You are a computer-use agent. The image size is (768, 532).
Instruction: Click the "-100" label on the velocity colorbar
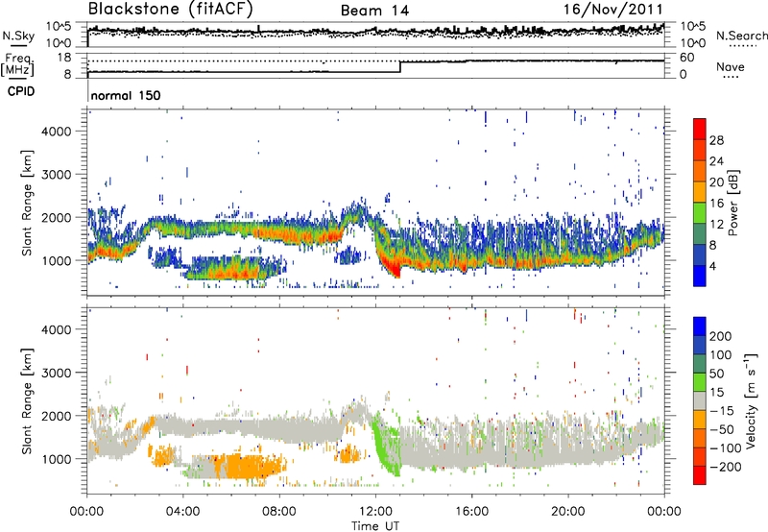click(x=726, y=448)
